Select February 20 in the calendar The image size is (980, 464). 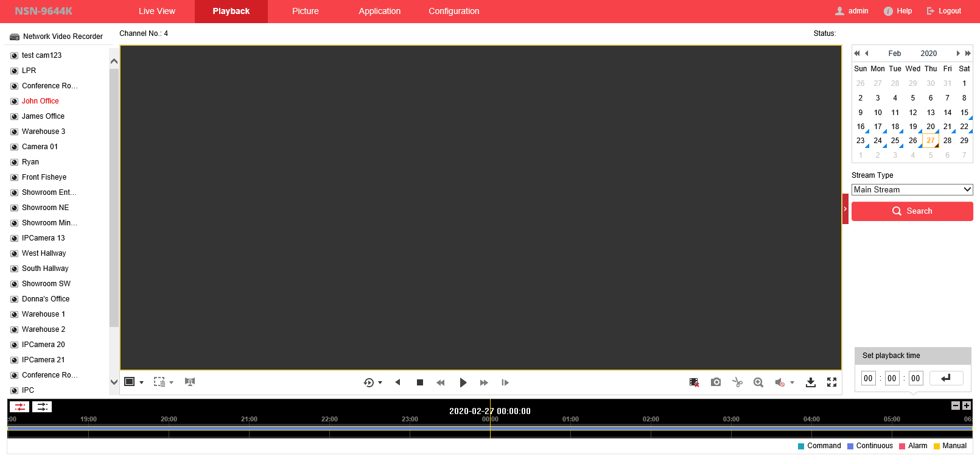point(931,127)
